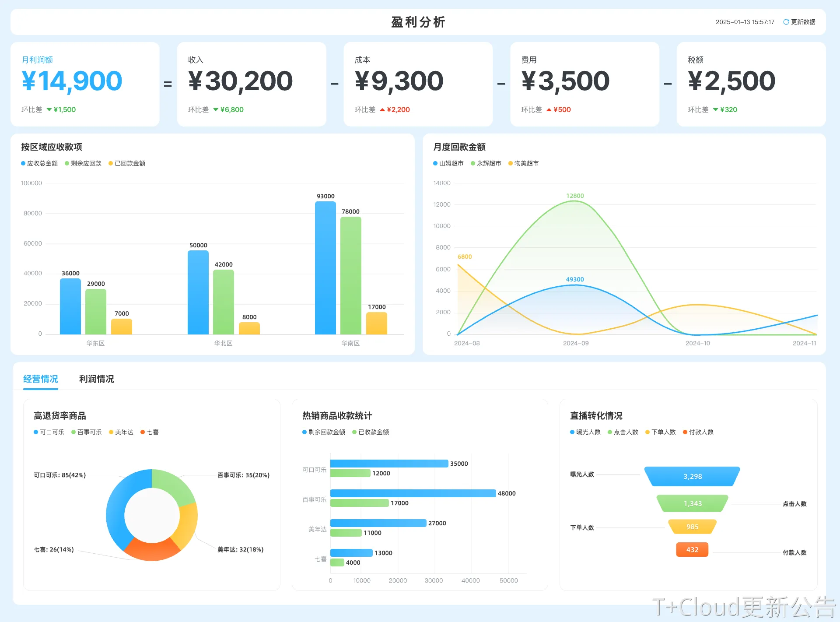Toggle the 已回款金额 legend item

(127, 163)
